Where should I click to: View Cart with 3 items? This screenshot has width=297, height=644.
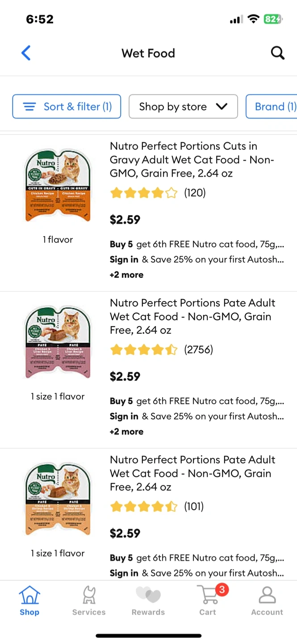tap(208, 601)
